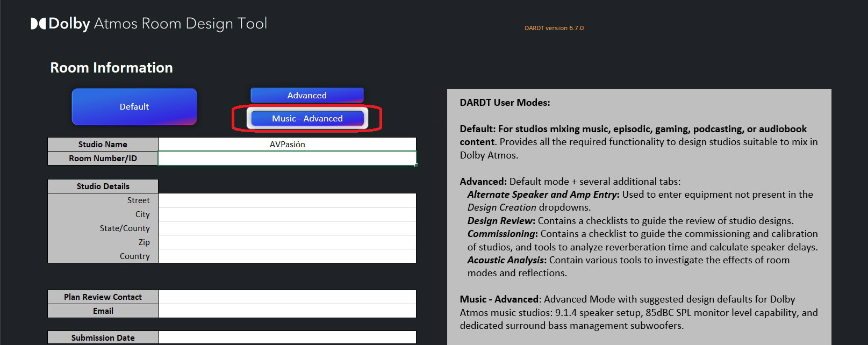868x345 pixels.
Task: Switch to Advanced mode button
Action: pos(307,95)
